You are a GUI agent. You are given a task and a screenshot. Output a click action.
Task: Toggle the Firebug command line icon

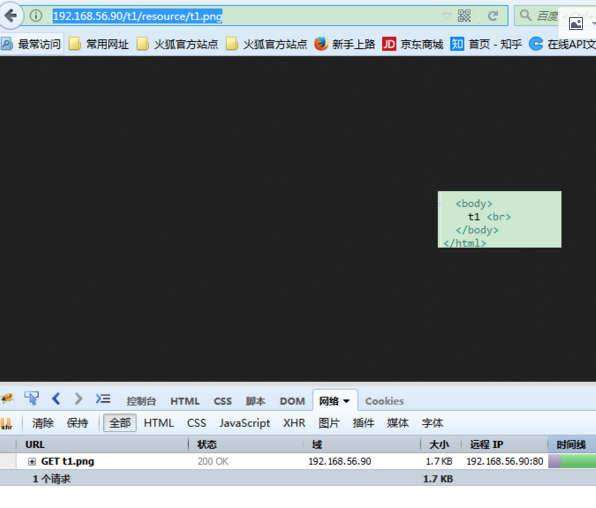(103, 398)
